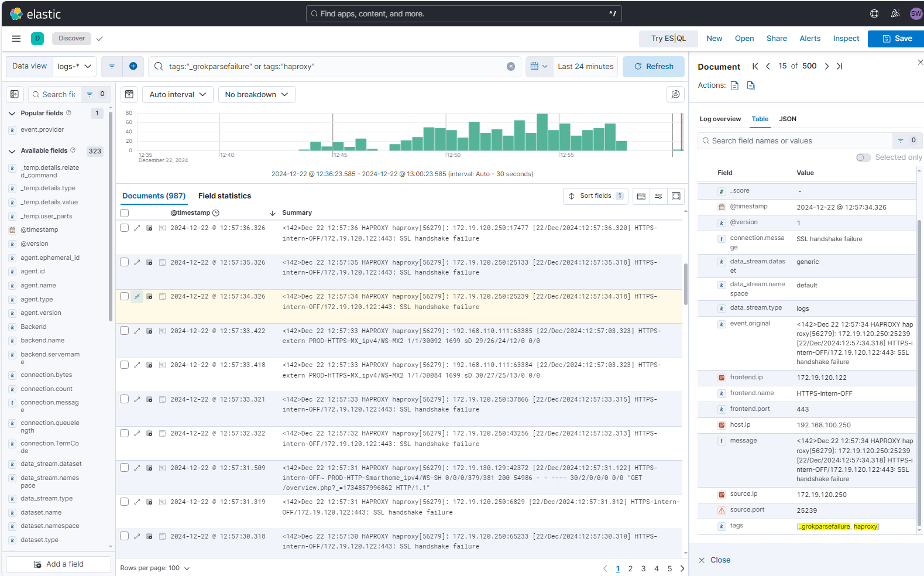The height and width of the screenshot is (576, 924).
Task: Switch to Log overview tab in flyout
Action: tap(720, 119)
